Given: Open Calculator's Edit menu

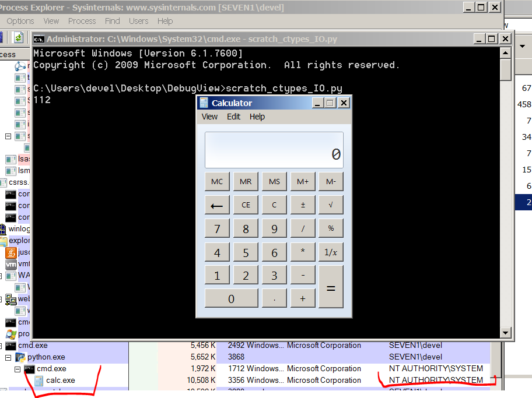Looking at the screenshot, I should click(x=233, y=117).
